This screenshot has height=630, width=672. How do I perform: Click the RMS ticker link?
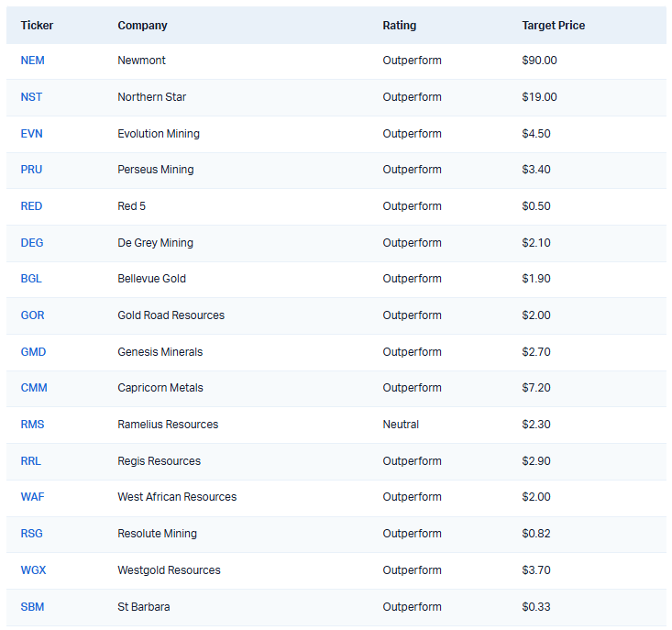coord(32,425)
